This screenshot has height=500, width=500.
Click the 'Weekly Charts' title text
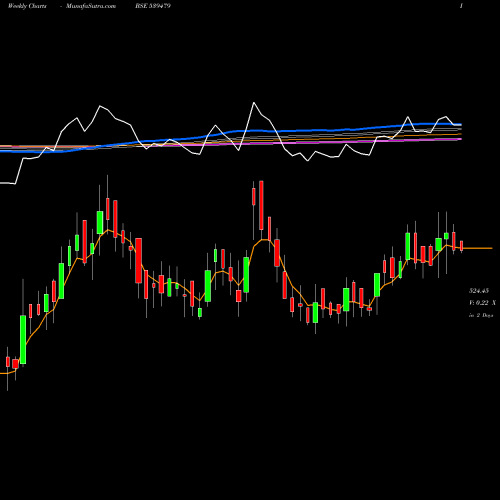(x=27, y=6)
